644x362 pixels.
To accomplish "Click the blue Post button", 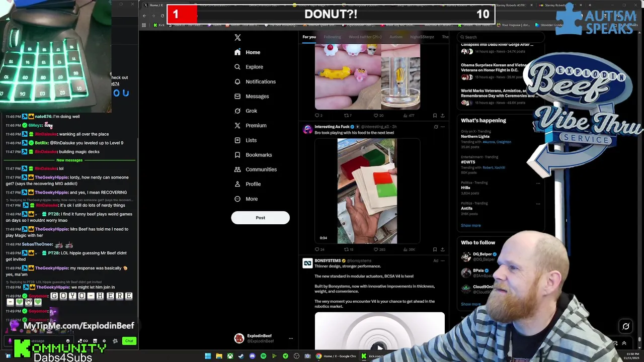I will coord(260,218).
